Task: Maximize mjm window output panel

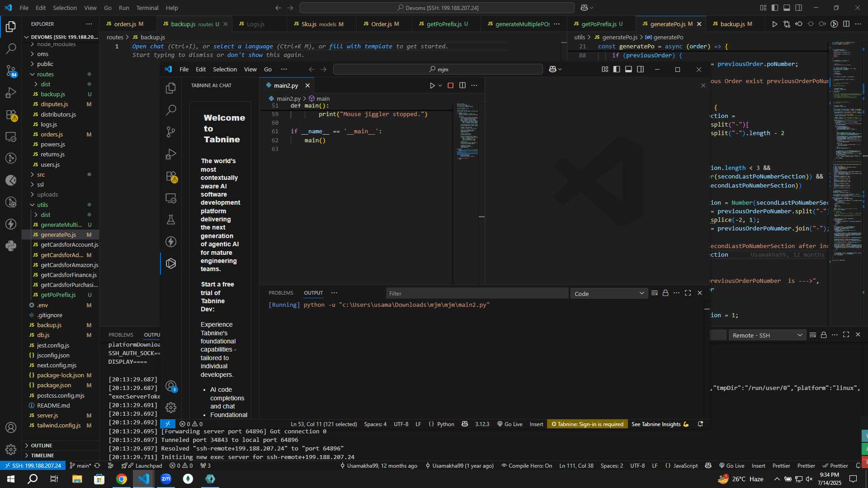Action: [688, 293]
